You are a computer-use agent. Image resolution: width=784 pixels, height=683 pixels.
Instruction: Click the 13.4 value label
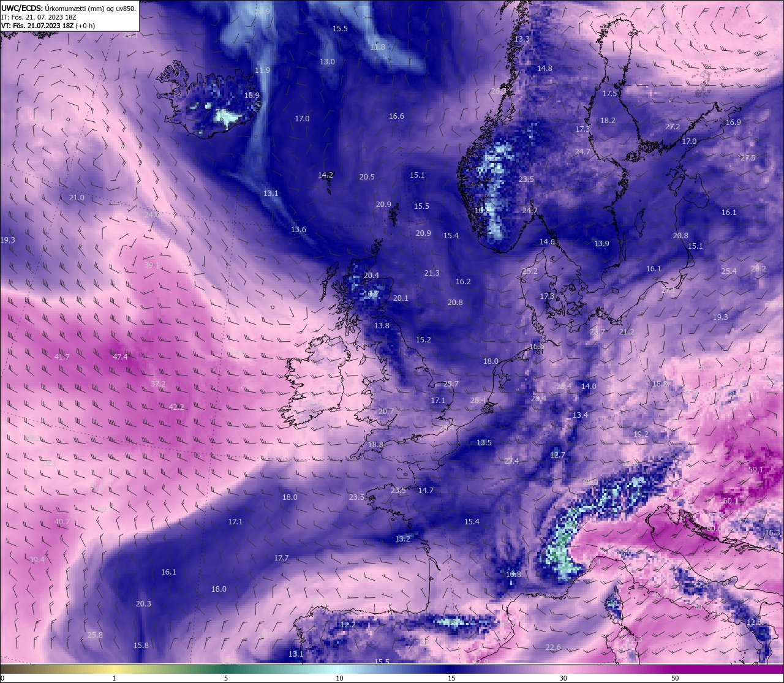pos(580,415)
